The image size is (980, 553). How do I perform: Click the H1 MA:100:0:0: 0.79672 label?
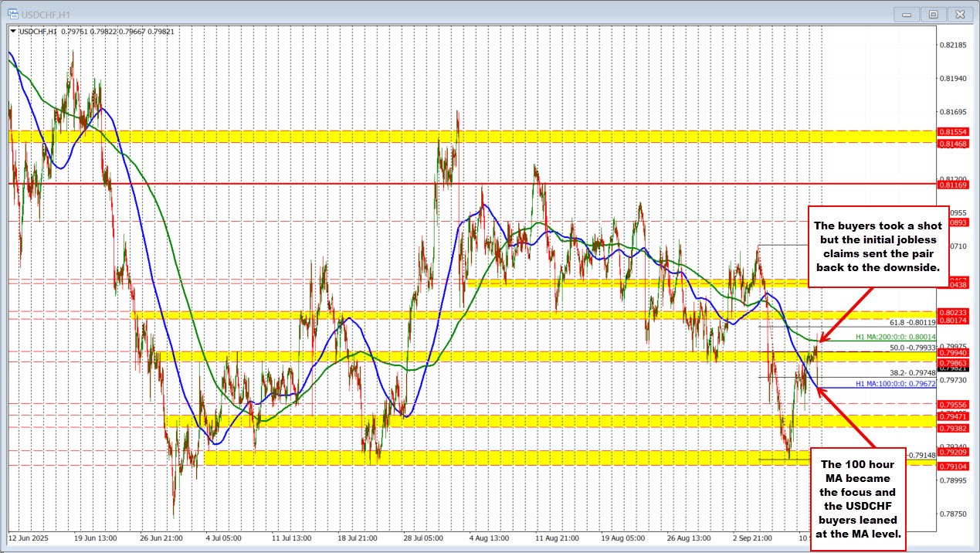[896, 384]
